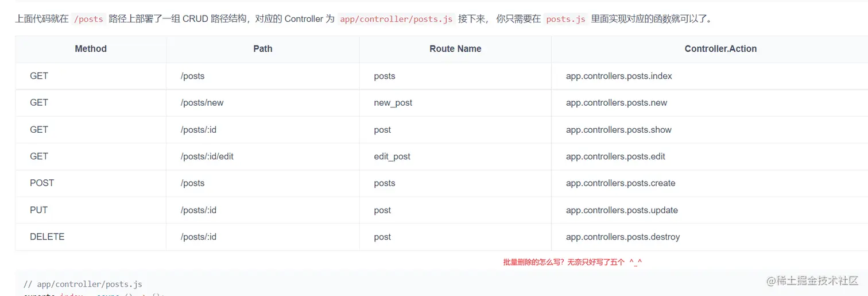The height and width of the screenshot is (296, 868).
Task: Select the inline code "posts.js" in the paragraph
Action: pos(565,19)
